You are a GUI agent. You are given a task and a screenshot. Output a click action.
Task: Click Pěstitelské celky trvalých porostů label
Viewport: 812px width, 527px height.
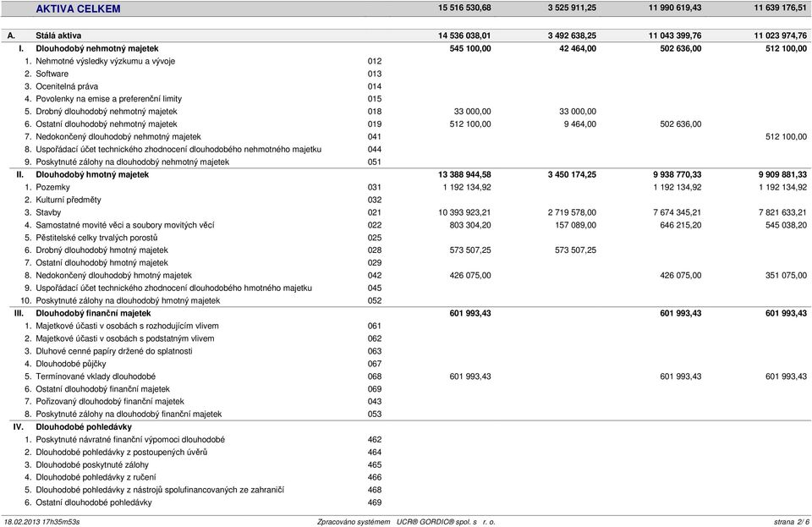click(x=96, y=238)
